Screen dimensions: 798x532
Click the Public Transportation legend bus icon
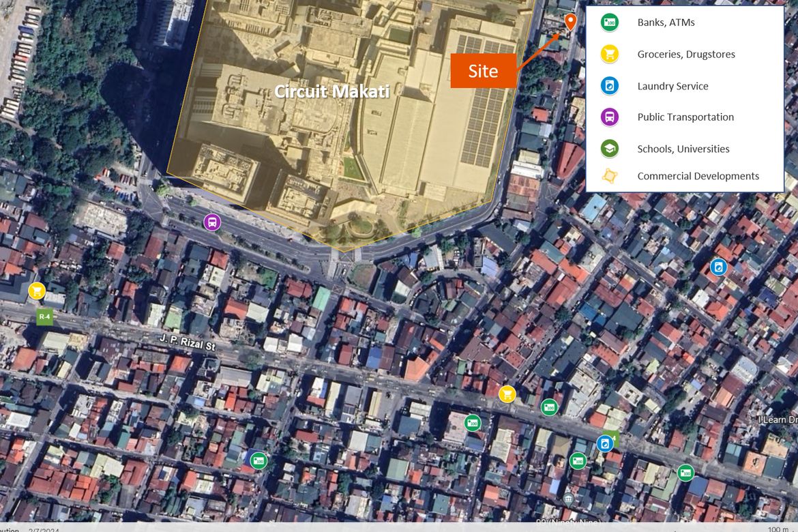(x=610, y=117)
